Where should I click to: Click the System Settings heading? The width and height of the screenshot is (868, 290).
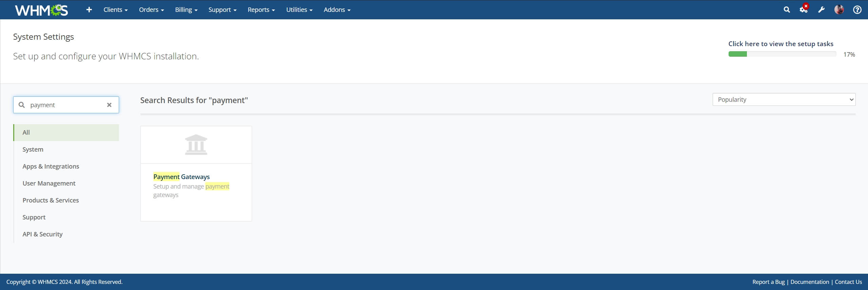pyautogui.click(x=43, y=37)
